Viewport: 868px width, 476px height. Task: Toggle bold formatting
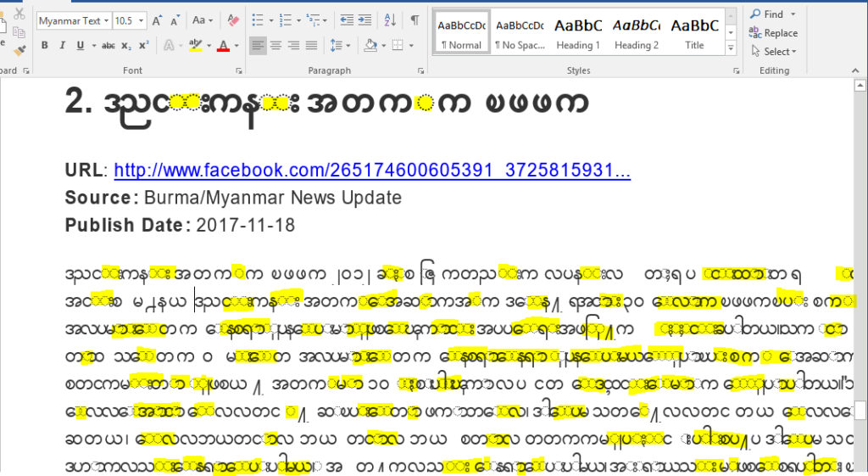pyautogui.click(x=44, y=46)
